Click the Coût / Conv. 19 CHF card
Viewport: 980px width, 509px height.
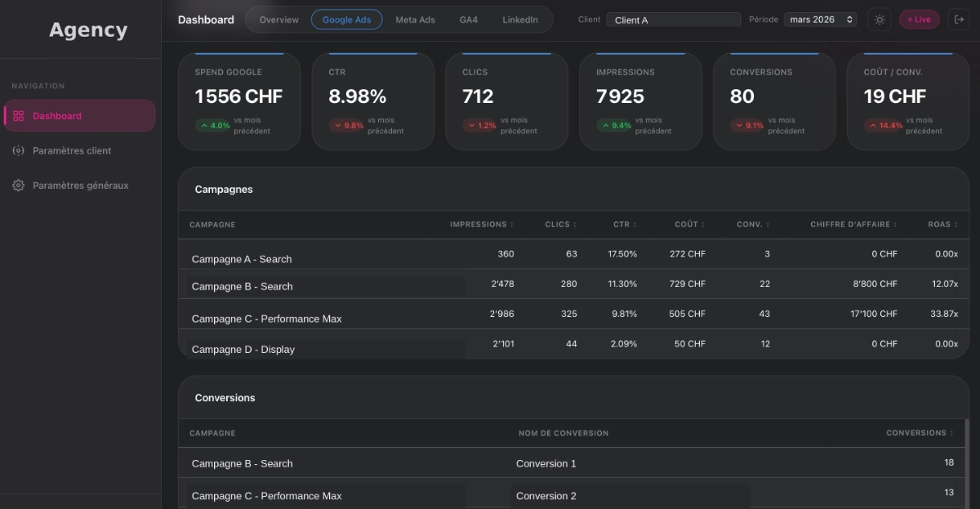908,101
